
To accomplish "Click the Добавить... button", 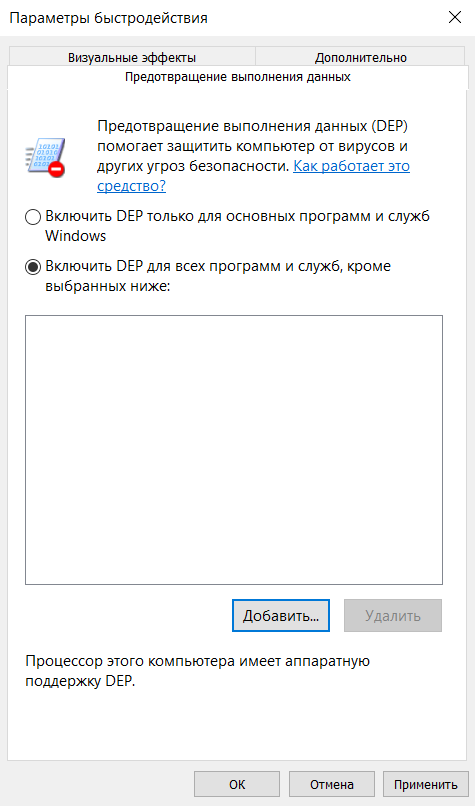I will click(281, 616).
